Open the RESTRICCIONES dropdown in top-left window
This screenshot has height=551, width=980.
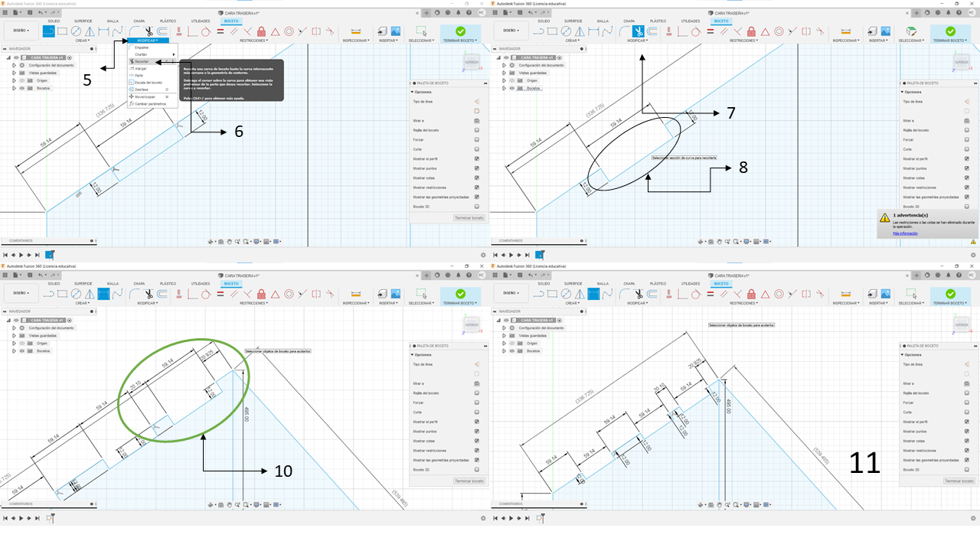[253, 41]
